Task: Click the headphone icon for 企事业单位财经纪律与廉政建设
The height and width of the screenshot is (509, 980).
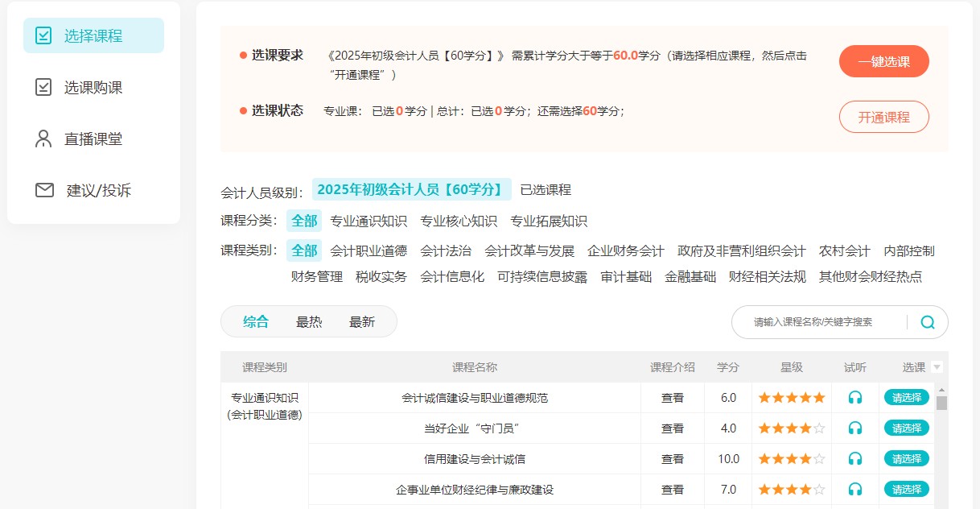Action: [x=854, y=489]
